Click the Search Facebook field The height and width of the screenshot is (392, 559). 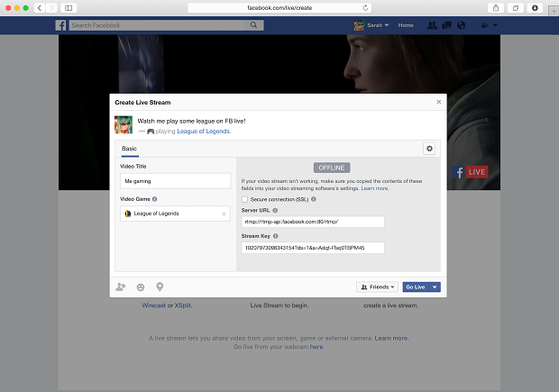click(157, 25)
